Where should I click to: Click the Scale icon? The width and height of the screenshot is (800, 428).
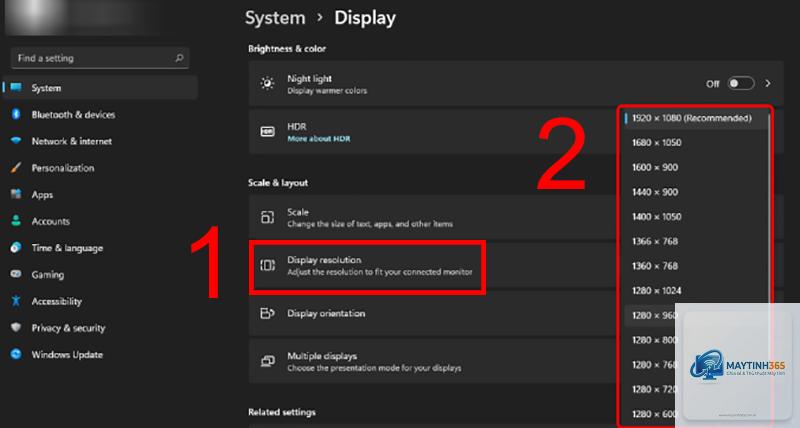(x=267, y=217)
